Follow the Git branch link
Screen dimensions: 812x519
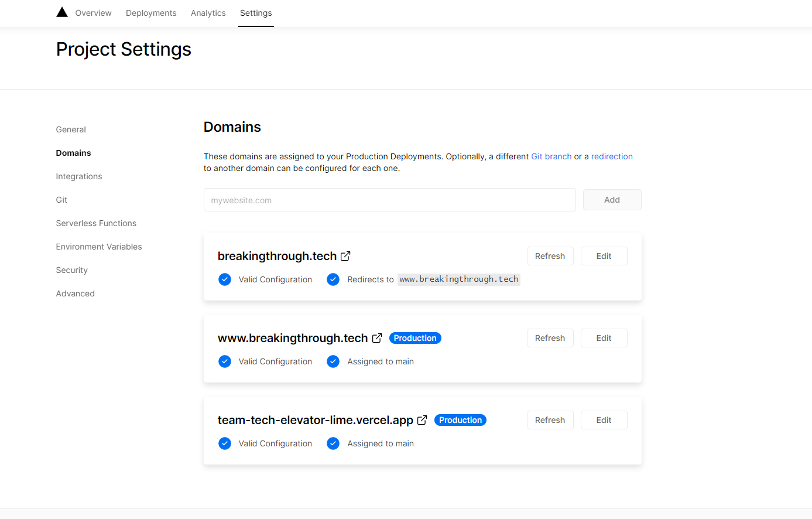point(551,156)
